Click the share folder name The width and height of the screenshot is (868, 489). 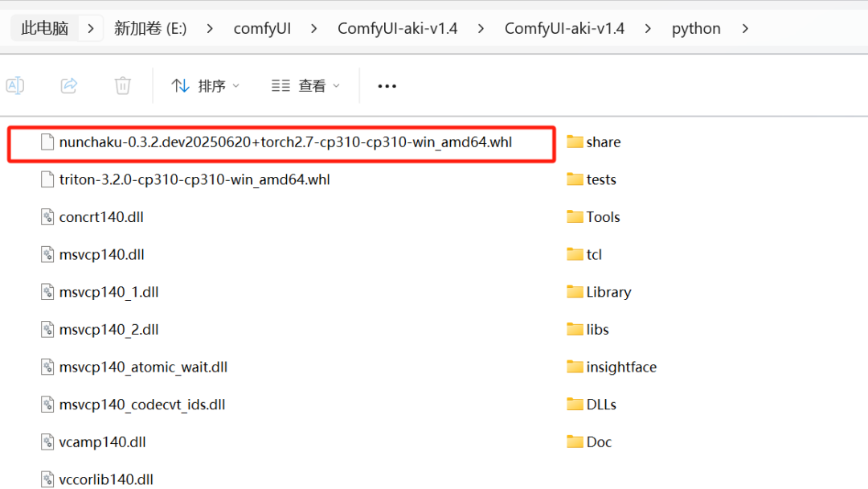pos(604,142)
